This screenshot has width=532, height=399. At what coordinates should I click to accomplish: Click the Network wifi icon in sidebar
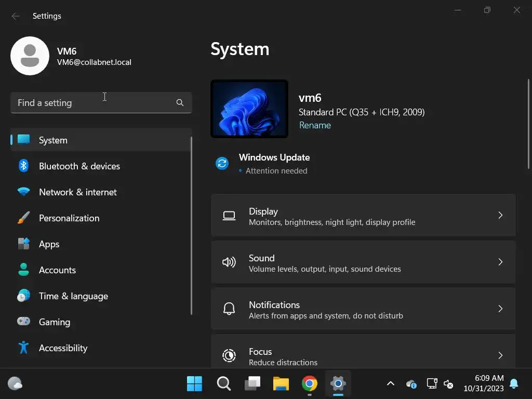pos(23,192)
